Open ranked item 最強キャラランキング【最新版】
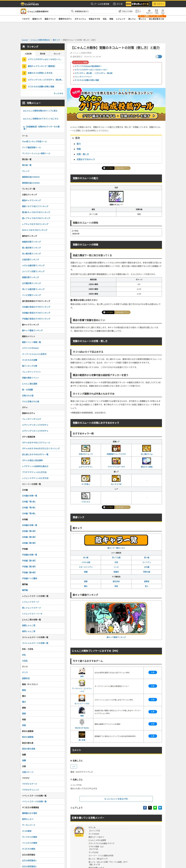186x868 pixels. point(42,66)
